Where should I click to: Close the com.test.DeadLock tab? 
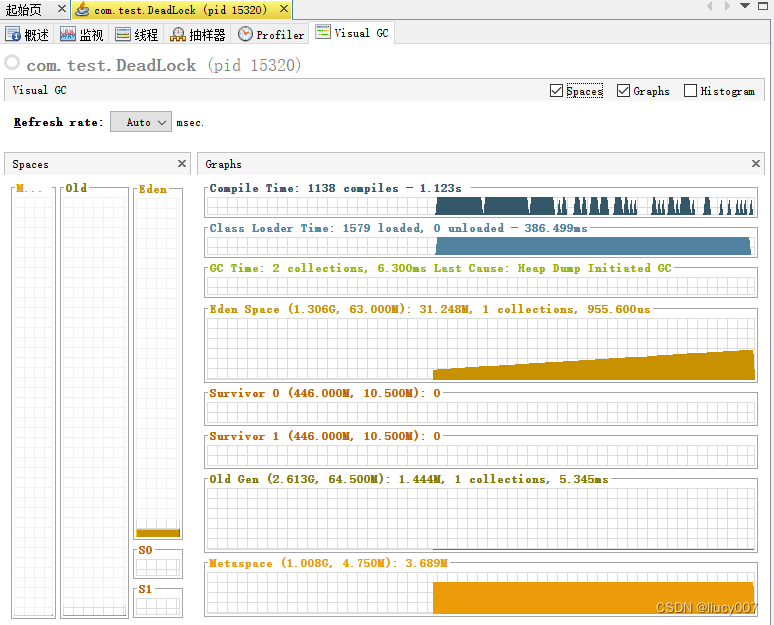coord(284,8)
